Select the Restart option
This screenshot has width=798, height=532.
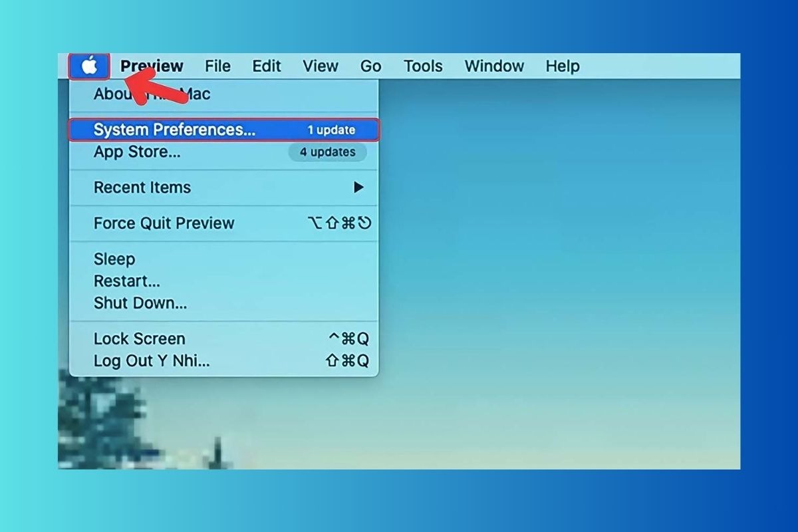click(x=224, y=281)
